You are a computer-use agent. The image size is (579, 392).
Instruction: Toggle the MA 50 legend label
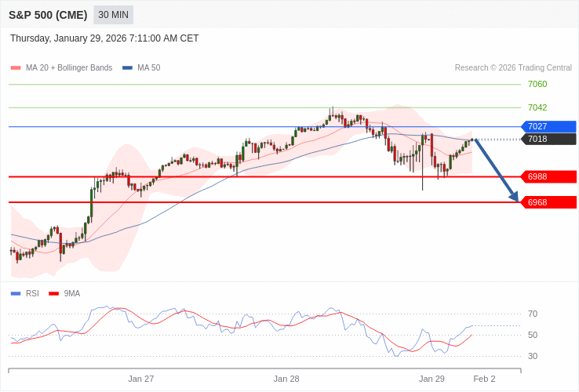148,68
